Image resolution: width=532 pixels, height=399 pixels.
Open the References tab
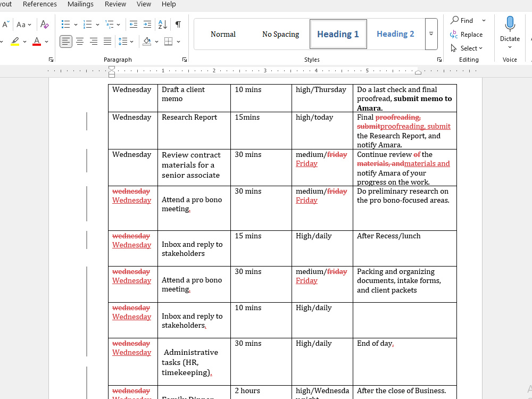[40, 4]
